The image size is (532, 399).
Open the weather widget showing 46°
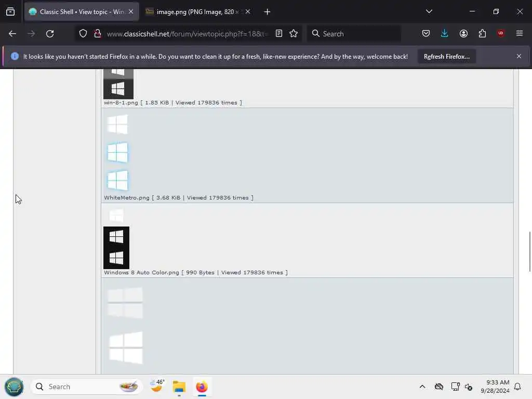coord(157,387)
